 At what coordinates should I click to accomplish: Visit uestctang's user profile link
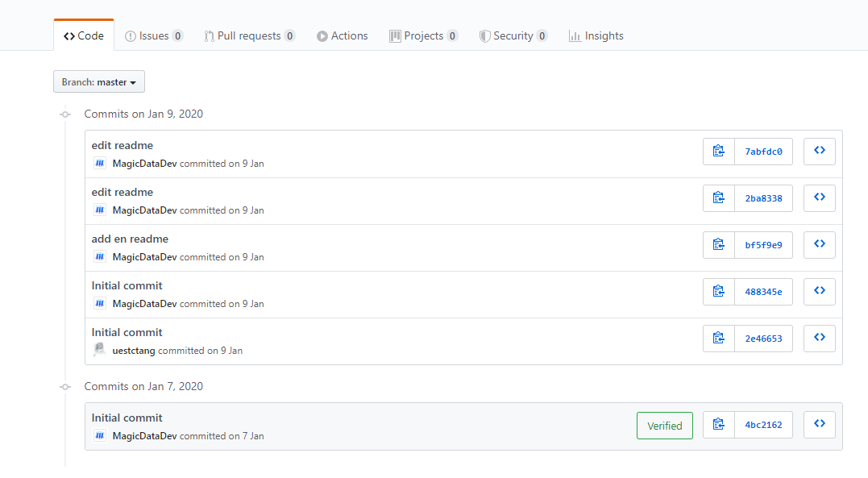134,351
